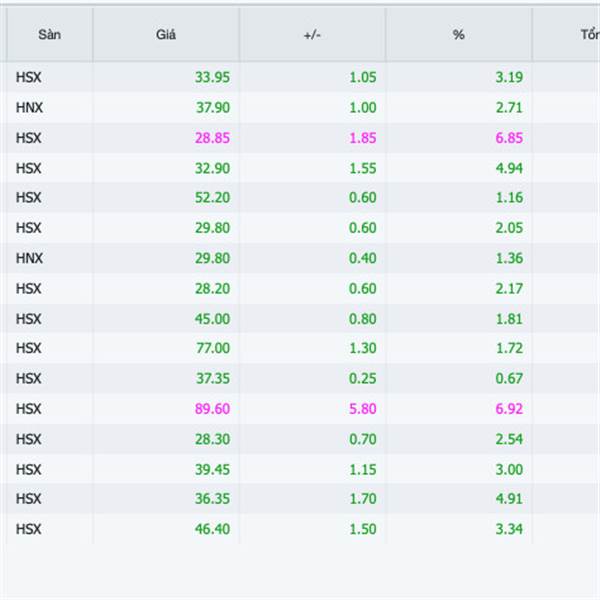
Task: Select the change value 0.25
Action: 363,378
